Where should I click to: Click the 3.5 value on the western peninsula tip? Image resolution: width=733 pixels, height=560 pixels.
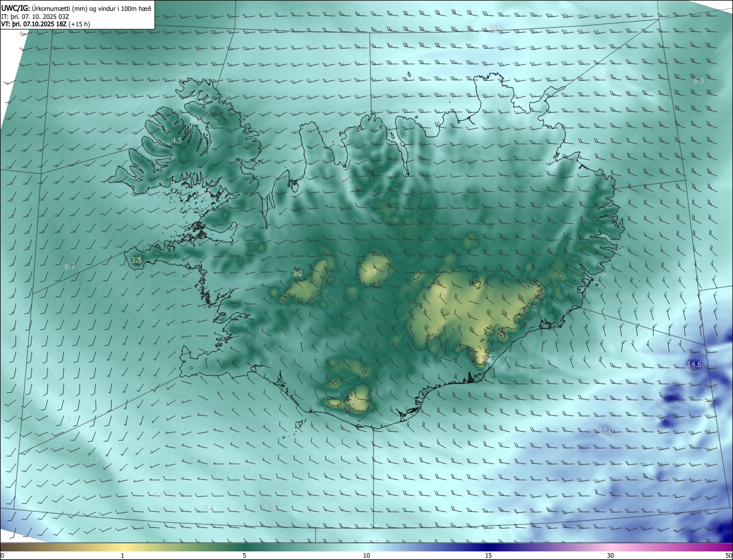coord(136,260)
